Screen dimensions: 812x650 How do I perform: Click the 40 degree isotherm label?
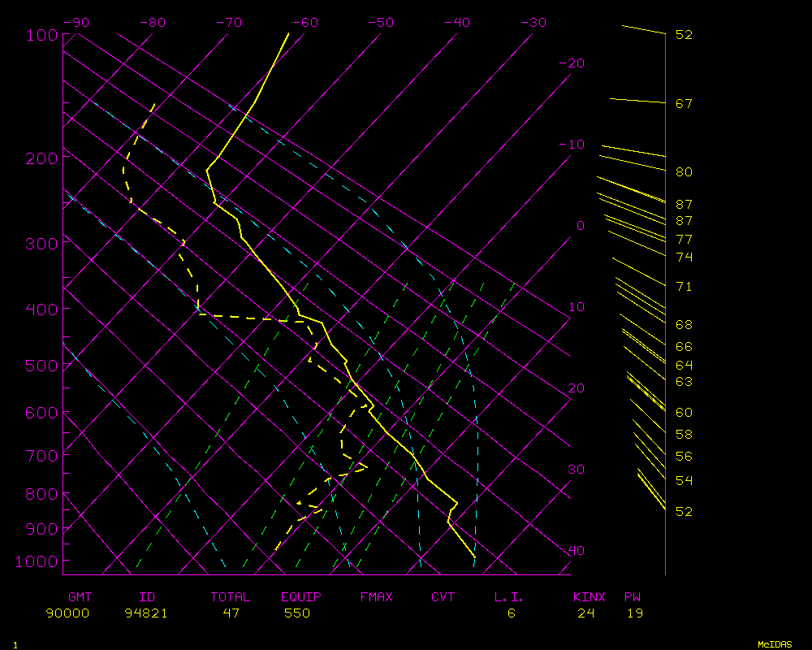pyautogui.click(x=575, y=551)
